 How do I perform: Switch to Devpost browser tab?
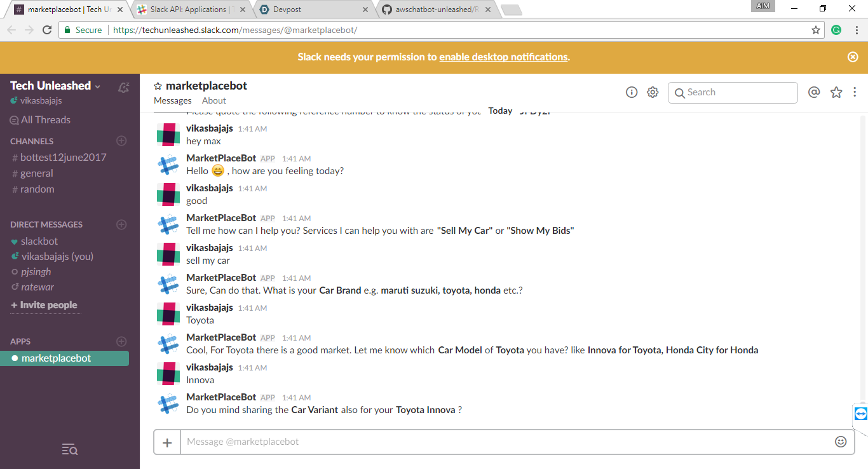pyautogui.click(x=313, y=10)
